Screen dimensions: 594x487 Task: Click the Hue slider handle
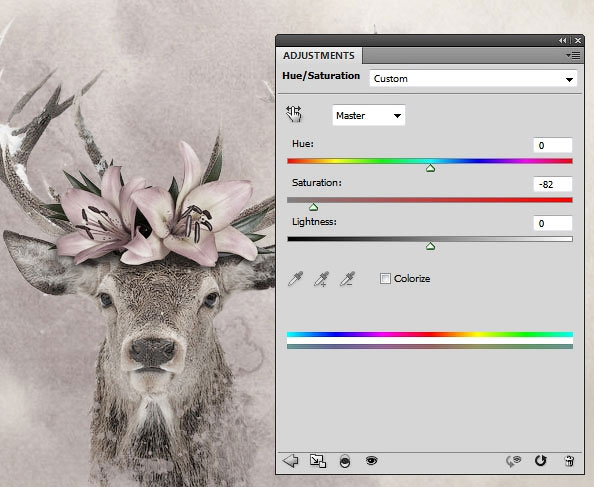[430, 168]
